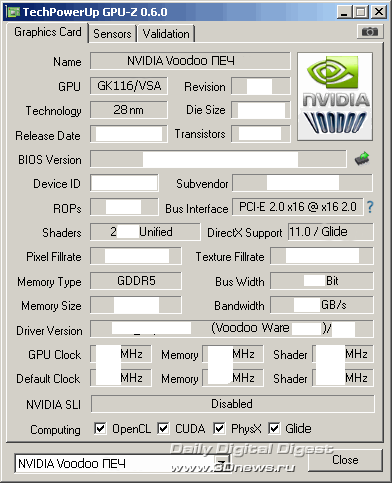Click the DirectX Support value '11.0 / Glide'
The width and height of the screenshot is (392, 483).
tap(331, 232)
